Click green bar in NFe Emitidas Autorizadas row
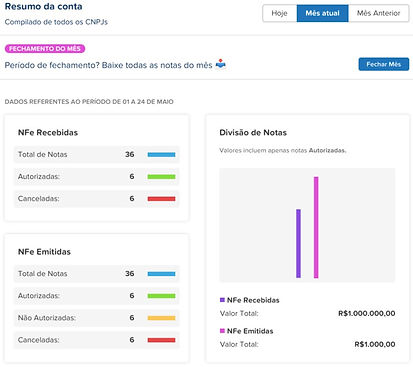The height and width of the screenshot is (367, 413). pyautogui.click(x=161, y=296)
